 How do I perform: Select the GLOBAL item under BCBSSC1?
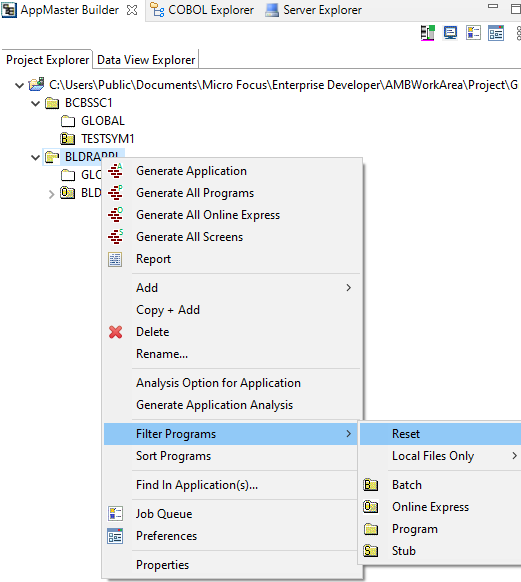[103, 121]
